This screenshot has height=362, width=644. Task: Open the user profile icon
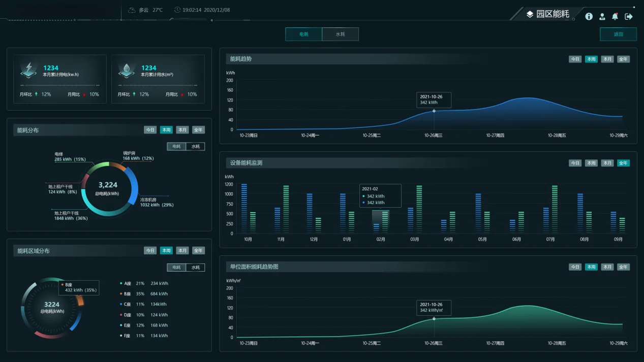tap(602, 16)
